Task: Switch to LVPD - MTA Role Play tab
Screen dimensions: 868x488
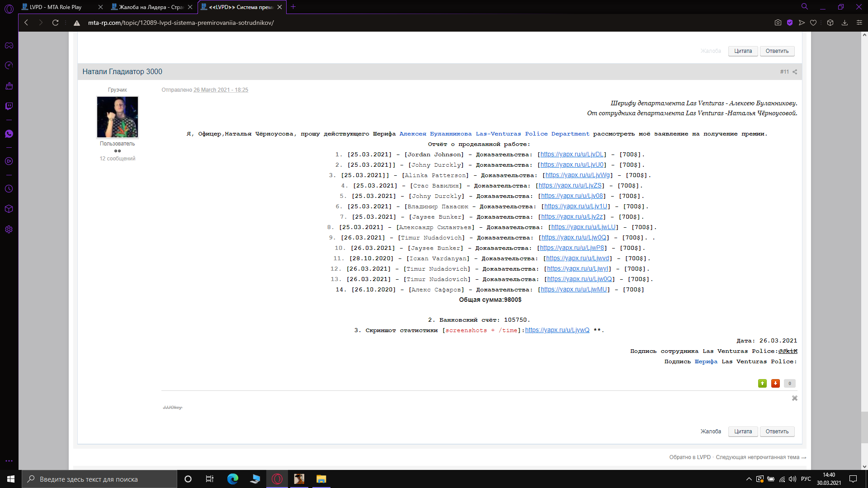Action: (x=56, y=7)
